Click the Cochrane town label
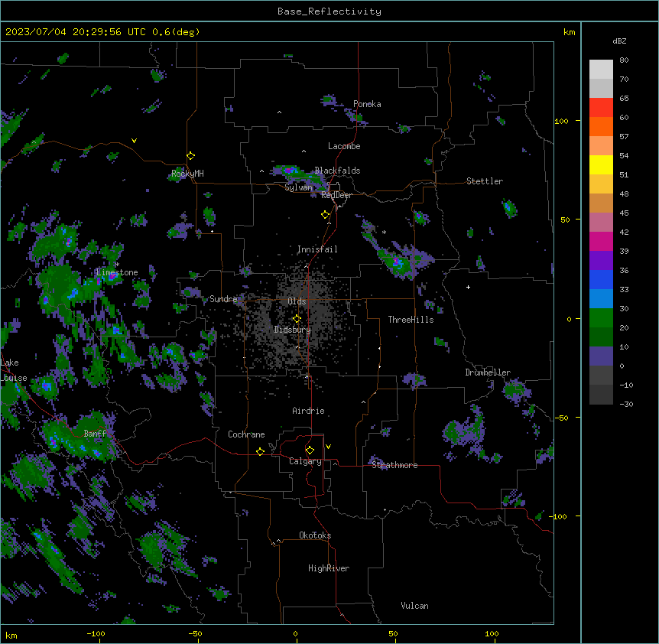 coord(246,434)
